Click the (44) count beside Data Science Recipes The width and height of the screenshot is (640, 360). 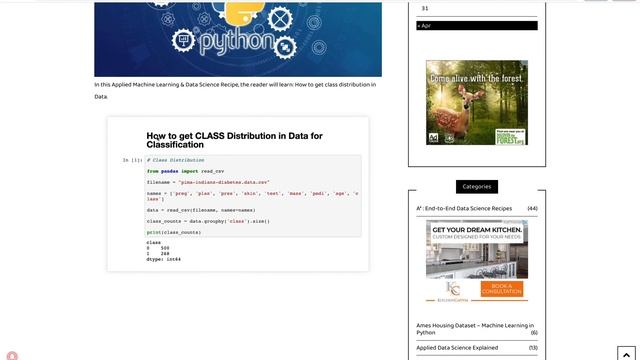[x=532, y=208]
